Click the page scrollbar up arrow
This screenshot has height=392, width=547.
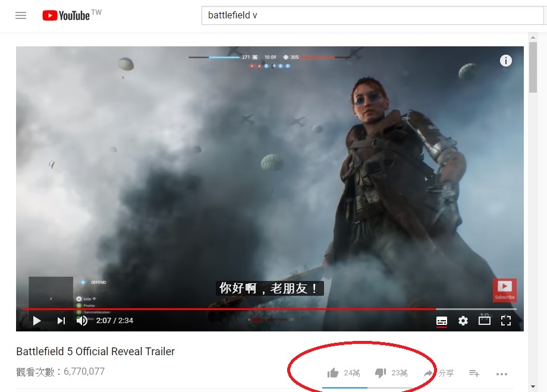point(533,37)
